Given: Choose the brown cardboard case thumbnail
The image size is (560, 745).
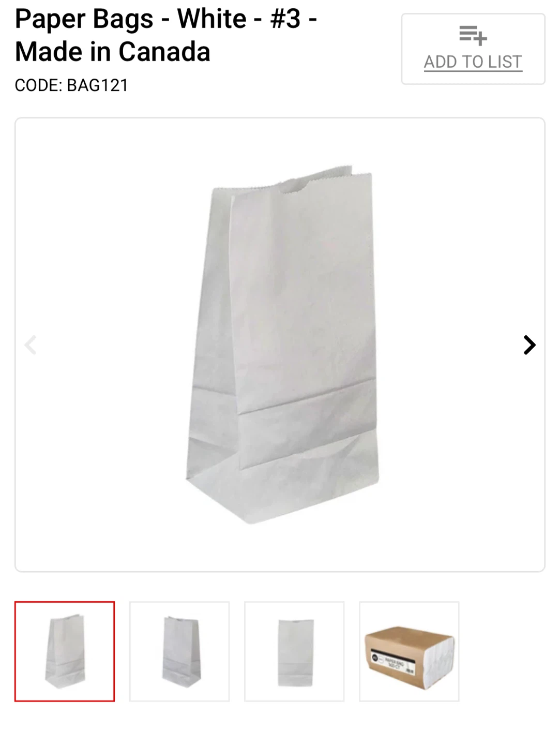Looking at the screenshot, I should pyautogui.click(x=409, y=651).
